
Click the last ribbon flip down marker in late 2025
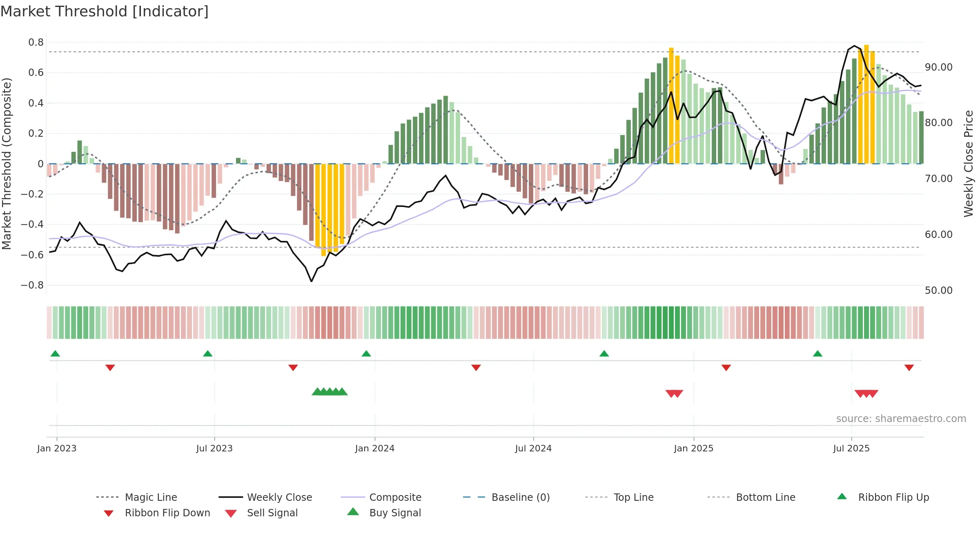click(x=909, y=368)
